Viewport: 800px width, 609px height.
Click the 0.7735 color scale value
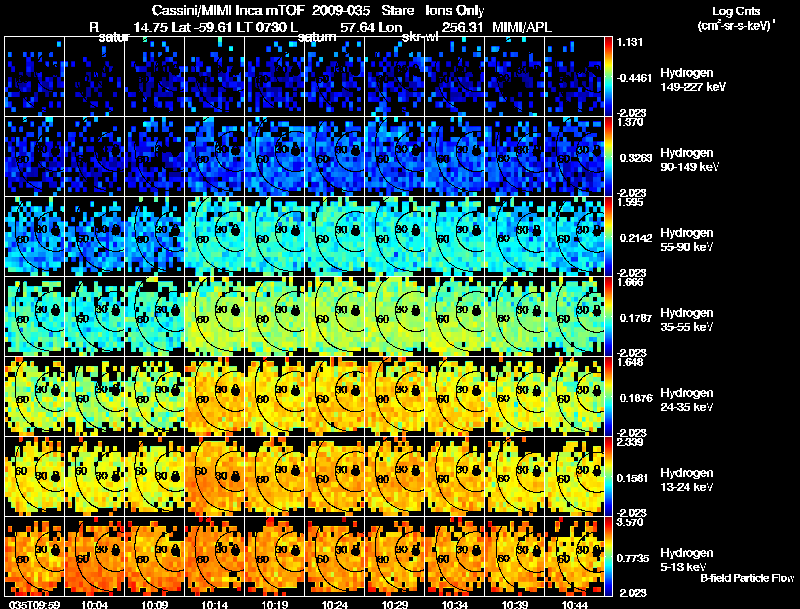(x=633, y=559)
